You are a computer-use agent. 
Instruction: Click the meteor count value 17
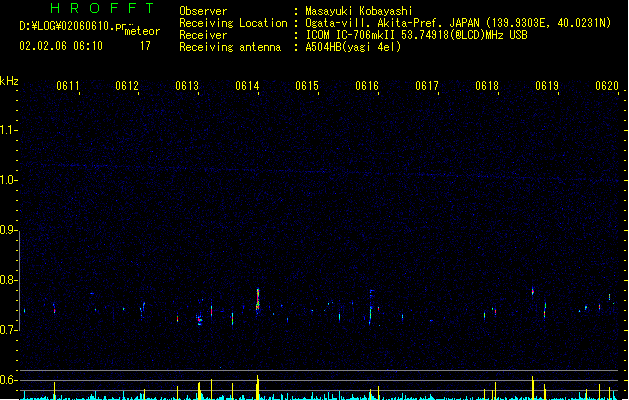click(x=145, y=46)
